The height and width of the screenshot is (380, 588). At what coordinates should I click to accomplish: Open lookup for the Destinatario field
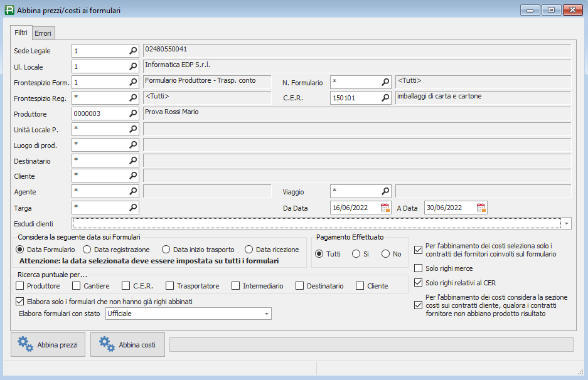click(x=133, y=161)
